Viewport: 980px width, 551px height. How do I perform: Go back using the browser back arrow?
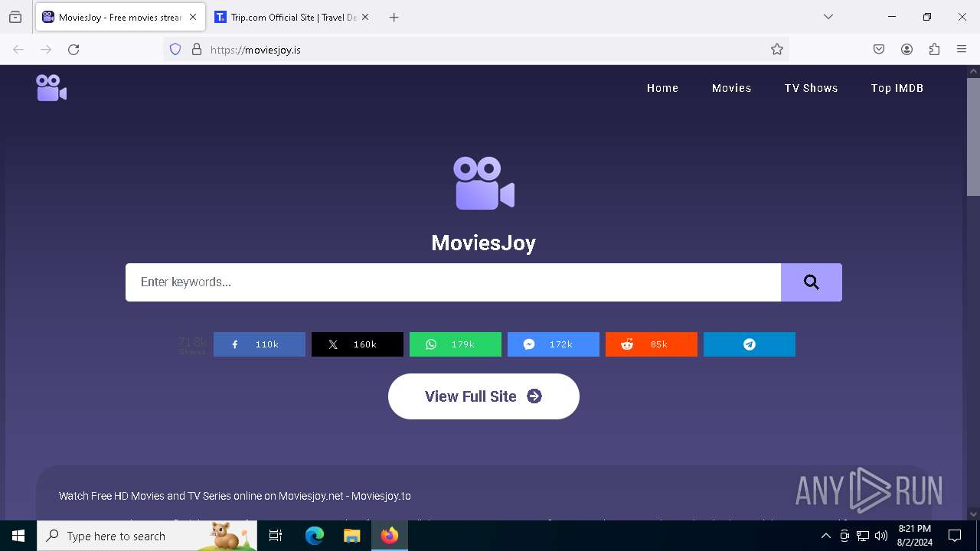coord(18,50)
